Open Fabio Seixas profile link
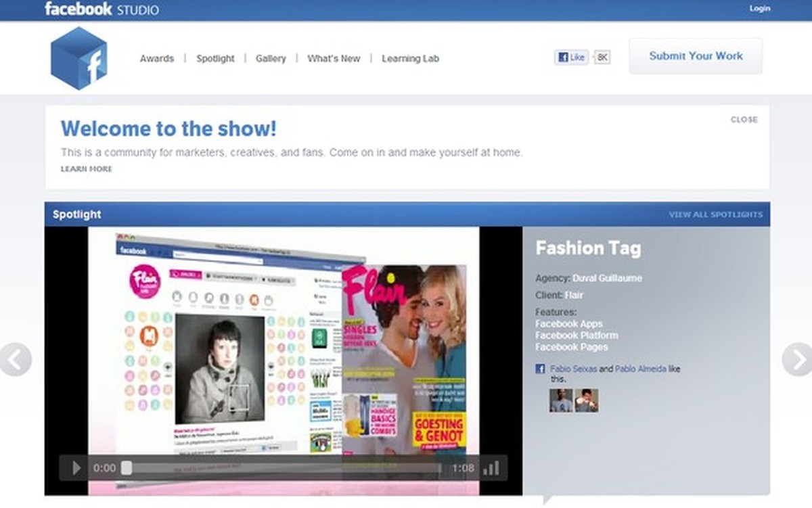This screenshot has height=508, width=812. tap(573, 369)
